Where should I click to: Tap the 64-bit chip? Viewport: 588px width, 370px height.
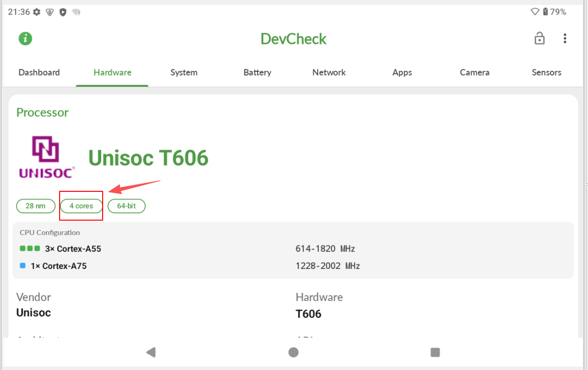click(127, 206)
